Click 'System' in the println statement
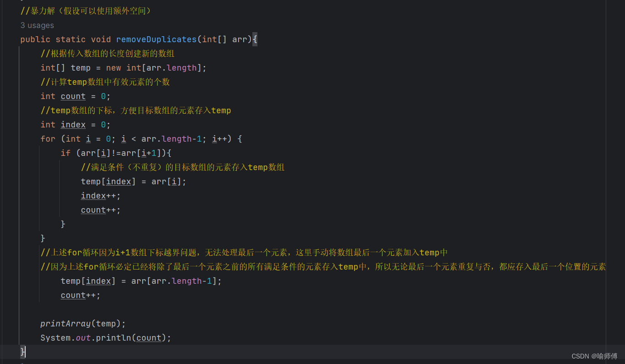The width and height of the screenshot is (625, 364). (x=56, y=338)
